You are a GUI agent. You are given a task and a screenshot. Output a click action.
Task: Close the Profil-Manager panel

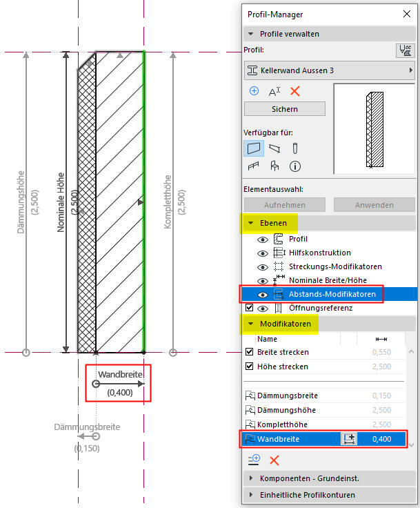click(x=407, y=14)
